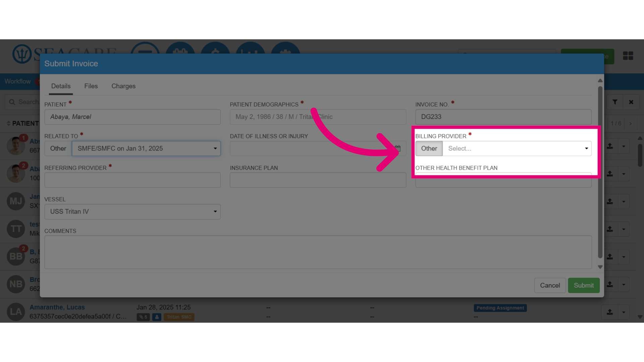This screenshot has height=362, width=644.
Task: Click the Jan 28, 2025 11:25 date text
Action: [163, 307]
